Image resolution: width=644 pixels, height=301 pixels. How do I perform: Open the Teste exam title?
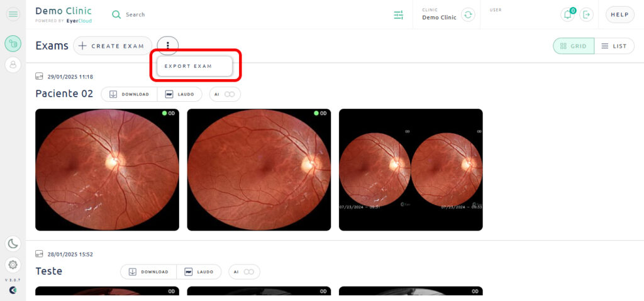click(49, 271)
